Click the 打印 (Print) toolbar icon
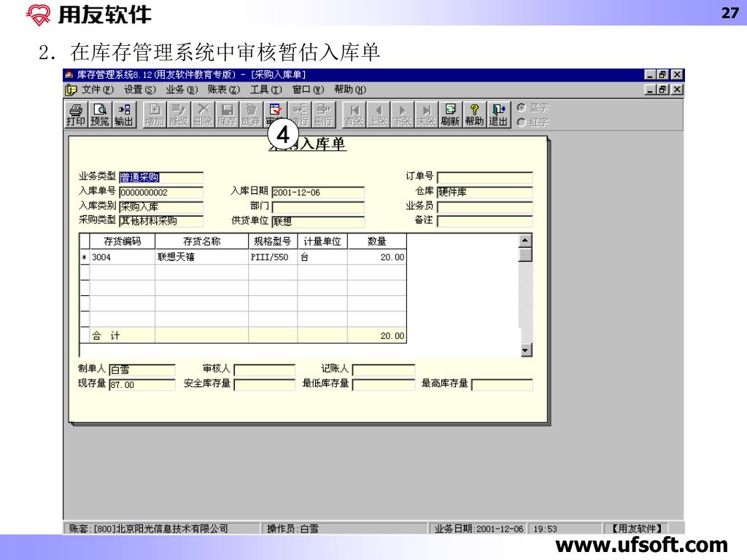 [x=76, y=114]
